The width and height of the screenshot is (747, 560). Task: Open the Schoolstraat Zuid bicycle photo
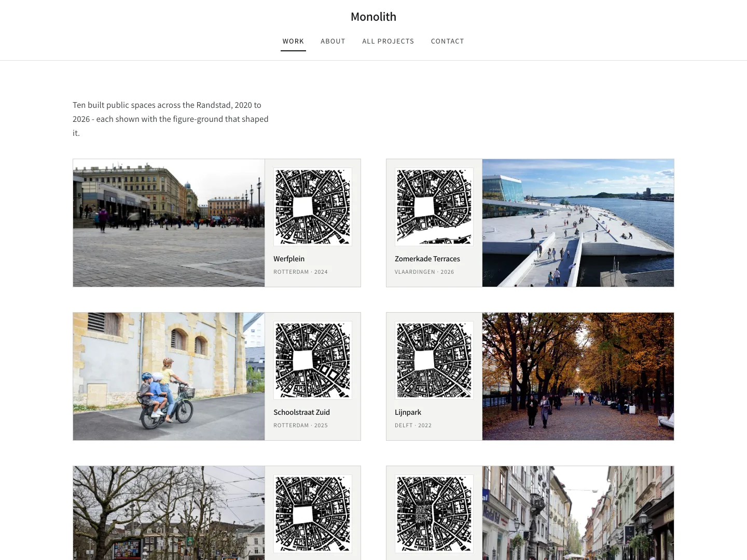[x=169, y=376]
